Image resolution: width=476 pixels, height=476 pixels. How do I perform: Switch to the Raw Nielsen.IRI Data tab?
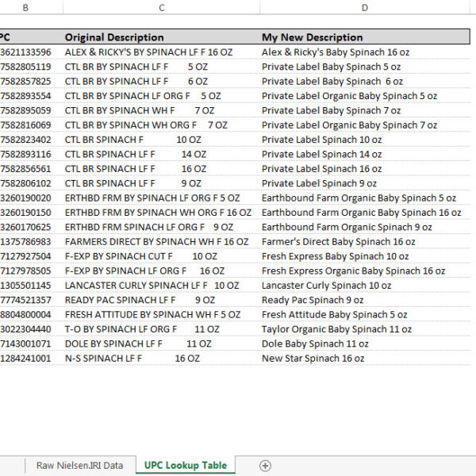pos(80,466)
